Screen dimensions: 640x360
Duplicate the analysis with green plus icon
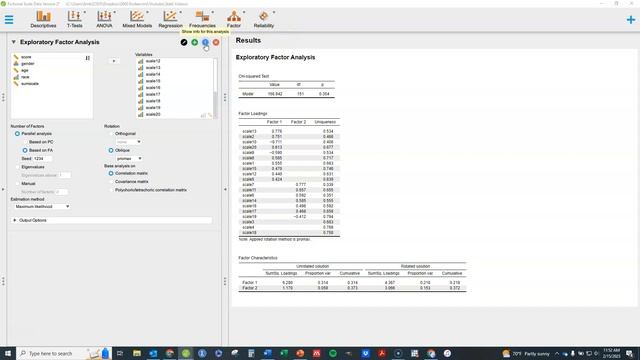[195, 42]
